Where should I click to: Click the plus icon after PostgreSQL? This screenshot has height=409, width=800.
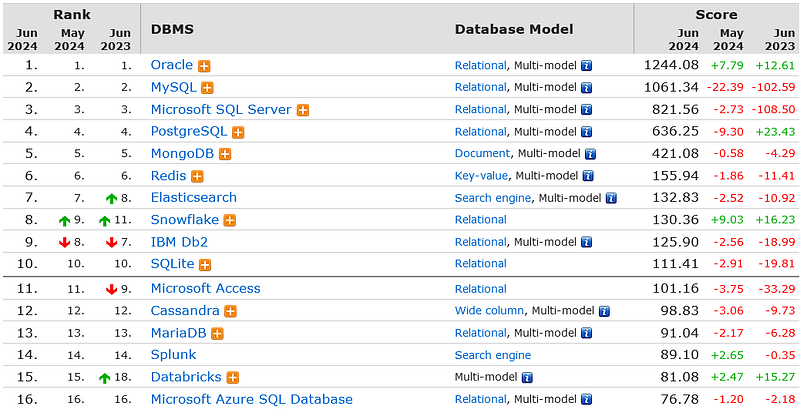[x=239, y=132]
